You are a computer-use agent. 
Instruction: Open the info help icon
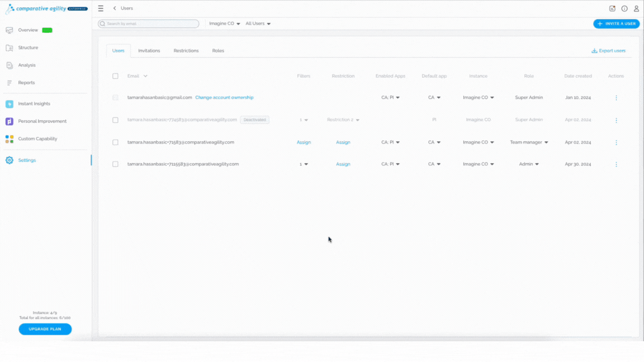pos(624,8)
